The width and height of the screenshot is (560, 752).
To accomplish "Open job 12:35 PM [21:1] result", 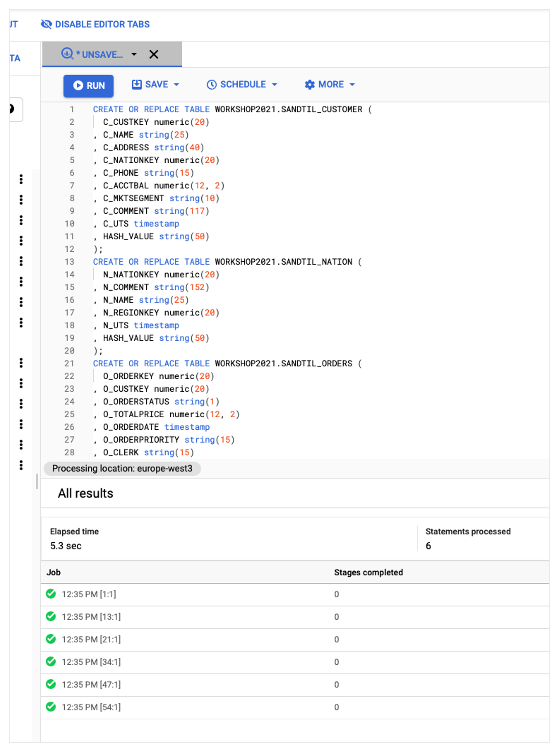I will coord(91,639).
